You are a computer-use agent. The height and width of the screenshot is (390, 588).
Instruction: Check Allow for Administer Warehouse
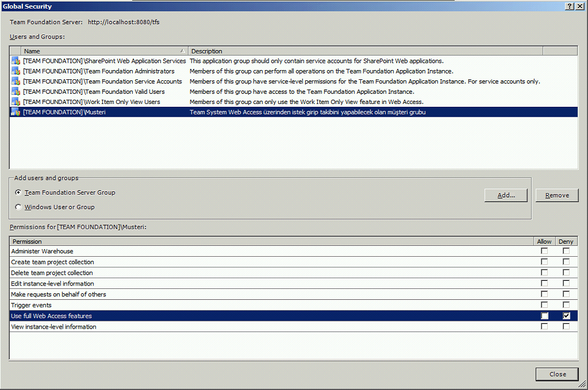(x=544, y=251)
